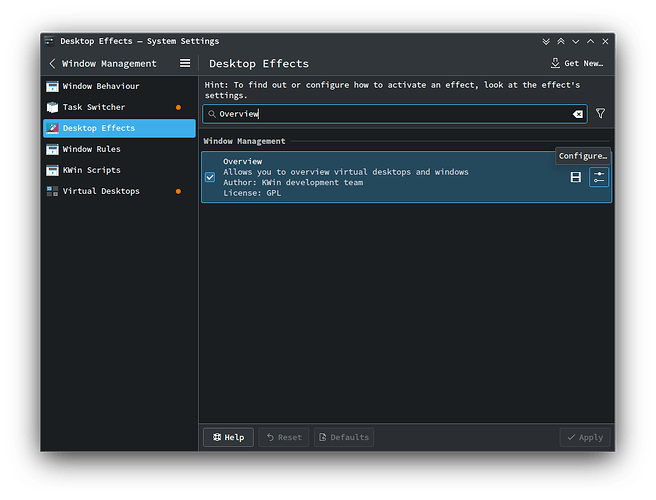Click the Desktop Effects sidebar icon
This screenshot has width=656, height=500.
(52, 128)
